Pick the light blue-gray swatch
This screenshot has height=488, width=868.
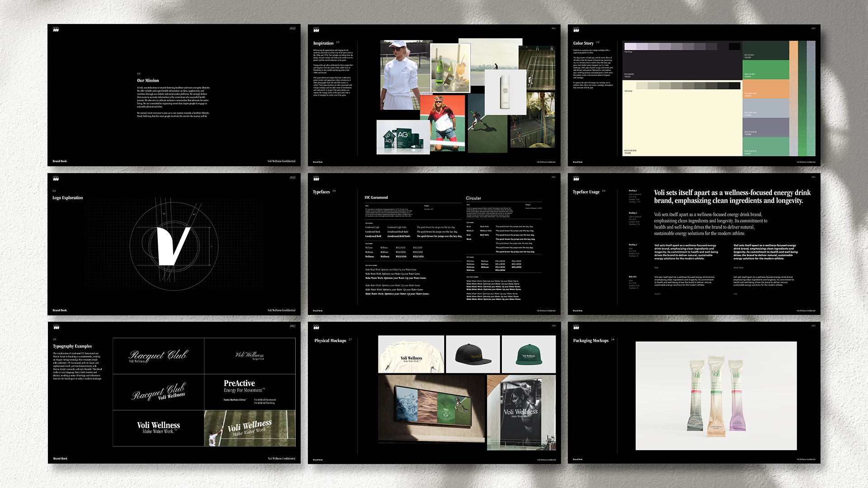click(766, 108)
